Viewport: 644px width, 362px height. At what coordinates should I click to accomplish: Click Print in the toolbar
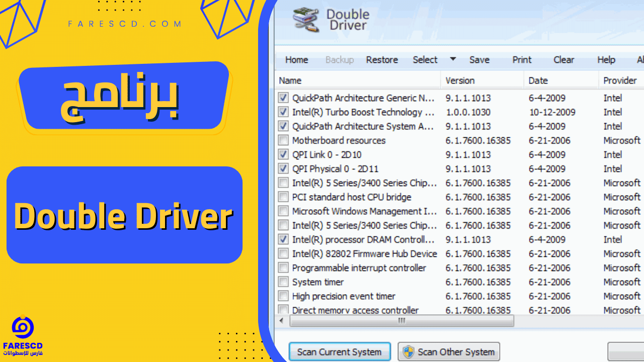(x=522, y=60)
